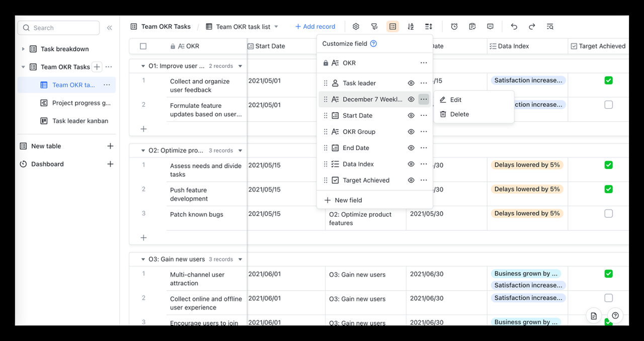Open the find records search icon
Screen dimensions: 644x341
550,27
